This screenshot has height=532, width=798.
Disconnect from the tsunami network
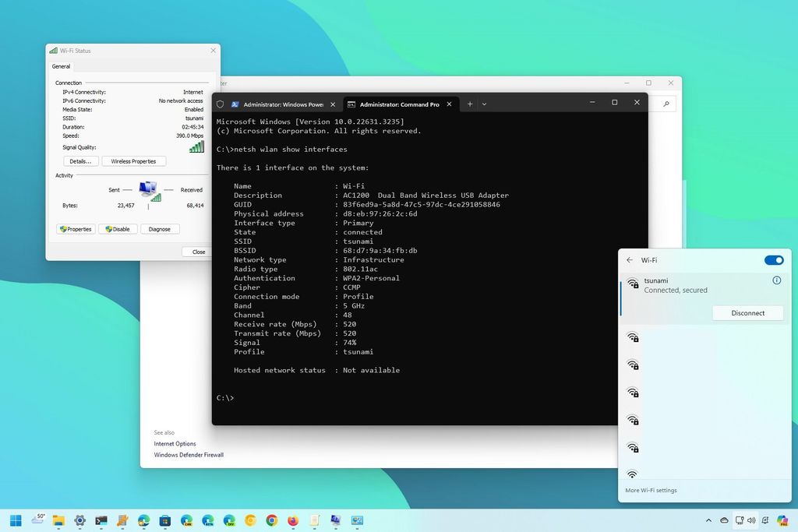(x=747, y=312)
